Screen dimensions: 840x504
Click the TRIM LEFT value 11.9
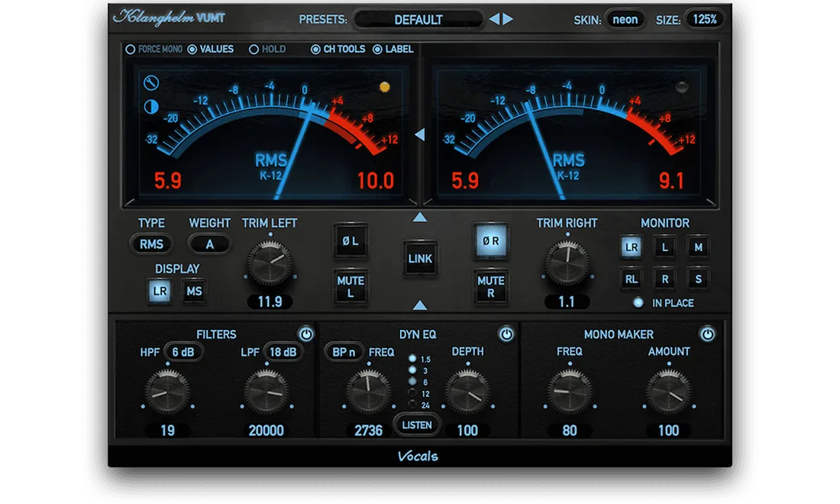(270, 302)
